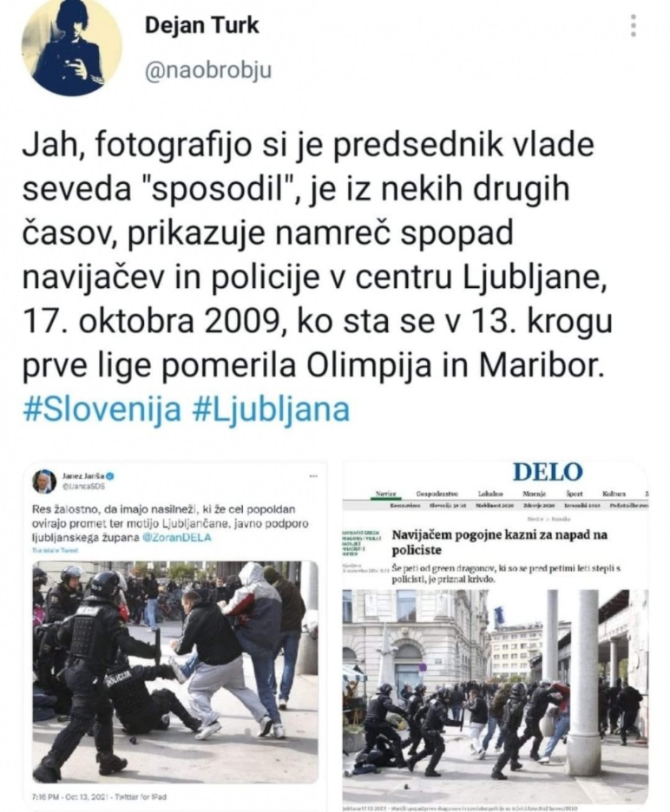670x812 pixels.
Task: Click Janez Janša's avatar in embedded tweet
Action: 43,481
